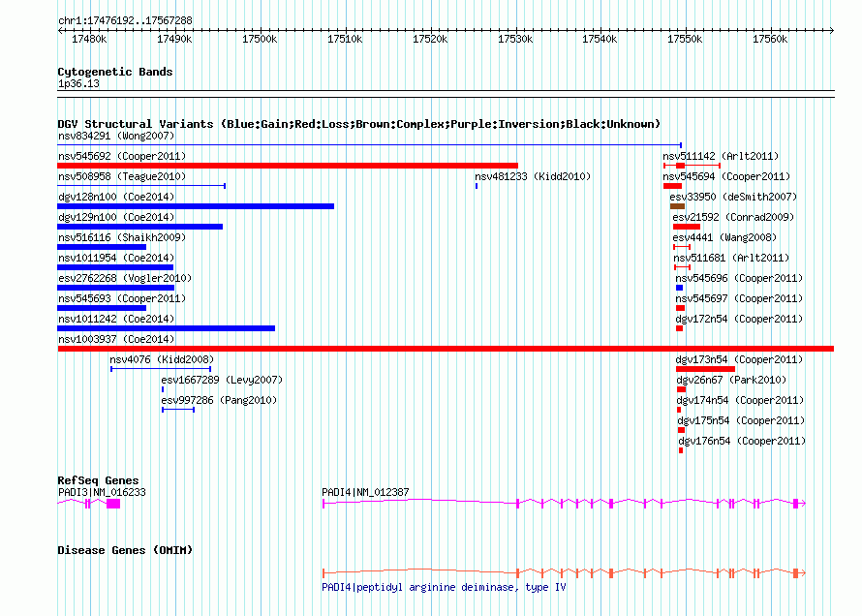The width and height of the screenshot is (862, 616).
Task: Select the PADI3|NM_016233 RefSeq gene label
Action: pyautogui.click(x=102, y=492)
